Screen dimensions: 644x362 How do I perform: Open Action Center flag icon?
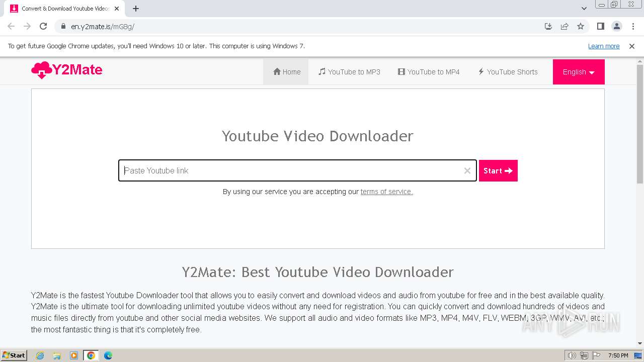(596, 355)
